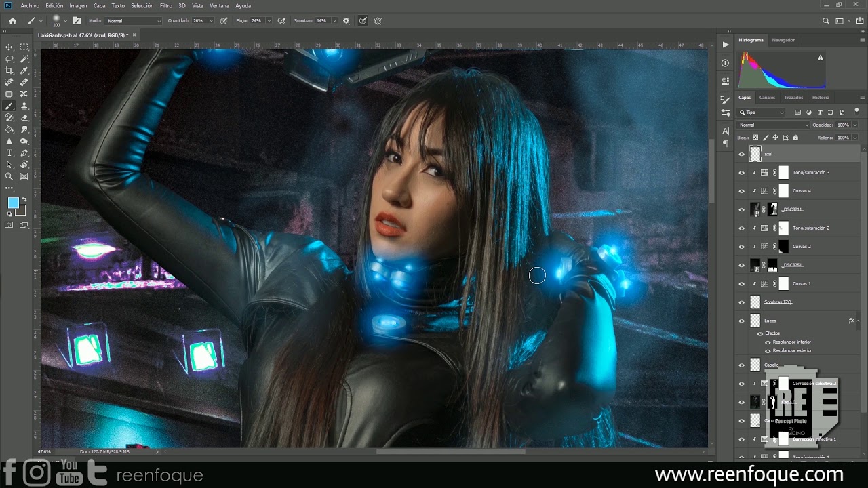Open the Filtro menu

click(166, 5)
